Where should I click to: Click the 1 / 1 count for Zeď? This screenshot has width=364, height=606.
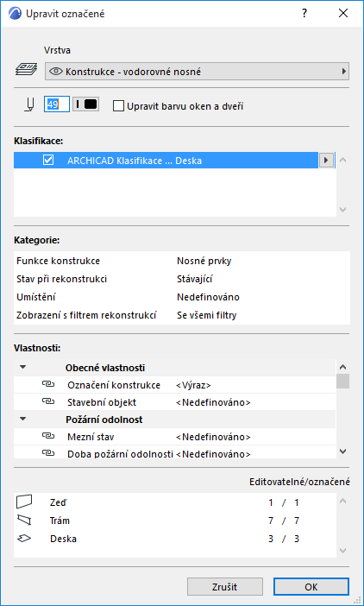tap(284, 502)
